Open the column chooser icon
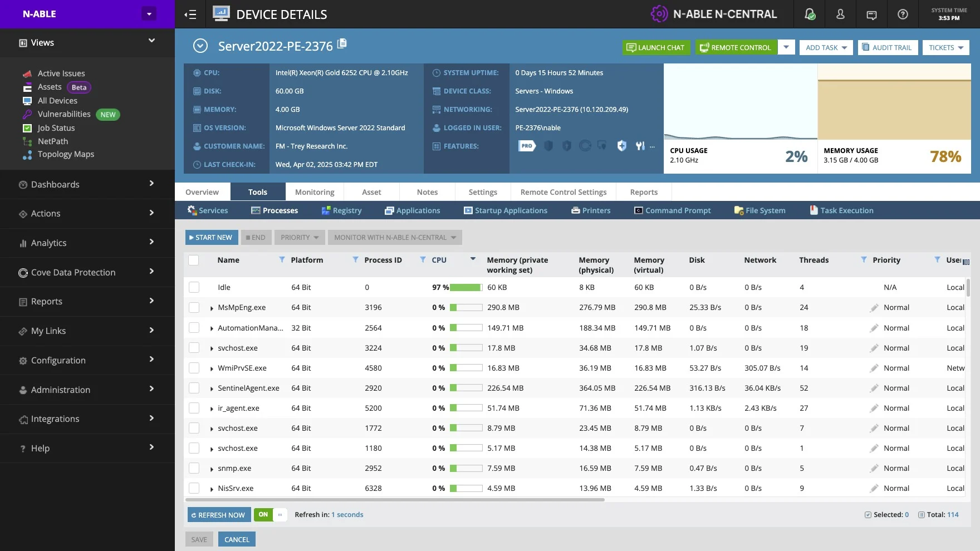Screen dimensions: 980x551 tap(966, 262)
